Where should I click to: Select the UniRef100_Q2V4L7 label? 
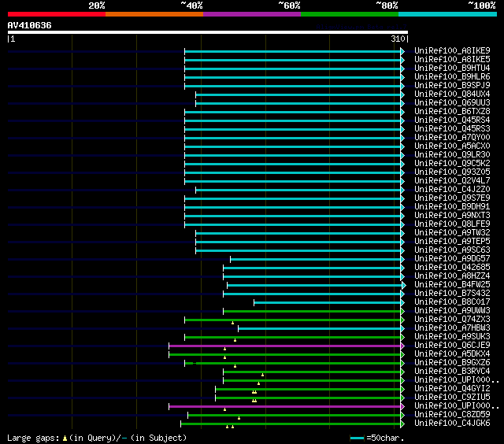(x=452, y=181)
